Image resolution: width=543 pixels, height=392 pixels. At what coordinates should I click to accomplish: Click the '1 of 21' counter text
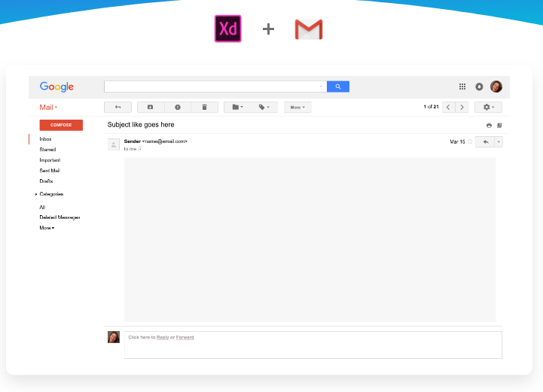tap(431, 107)
